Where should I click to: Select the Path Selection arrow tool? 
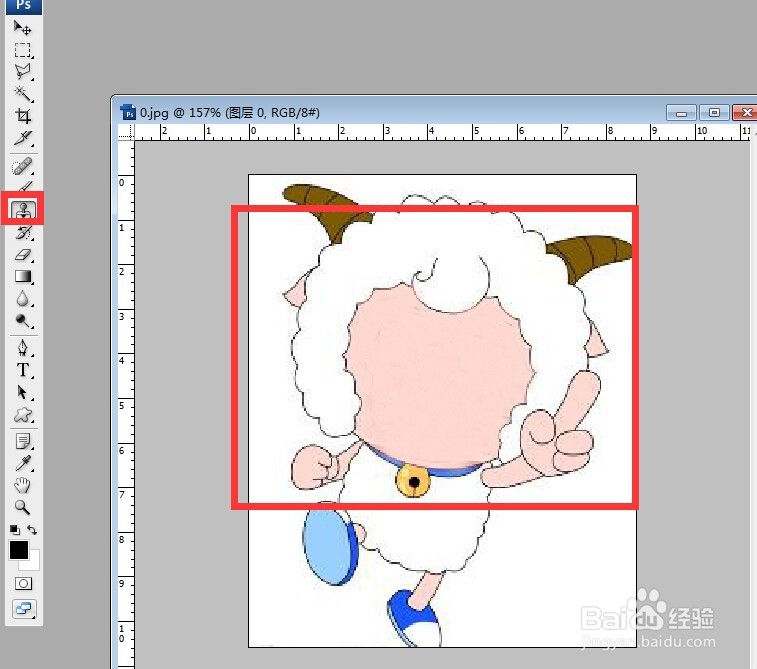pyautogui.click(x=22, y=392)
